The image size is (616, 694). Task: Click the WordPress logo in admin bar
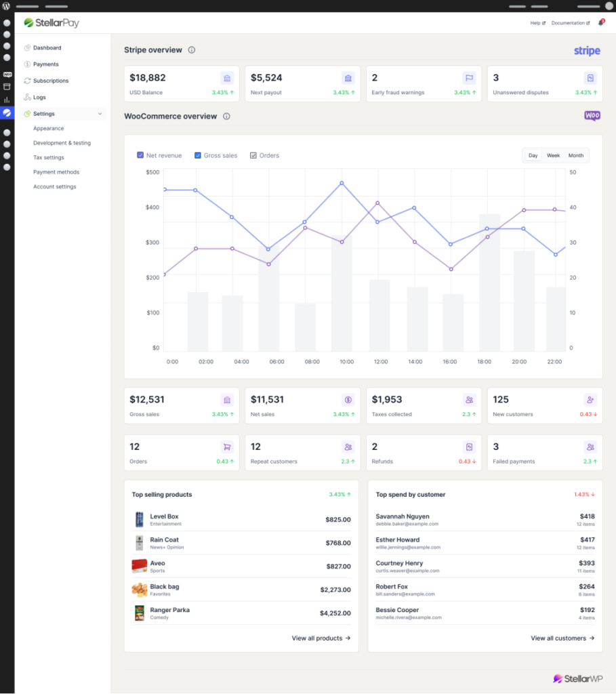pos(6,6)
